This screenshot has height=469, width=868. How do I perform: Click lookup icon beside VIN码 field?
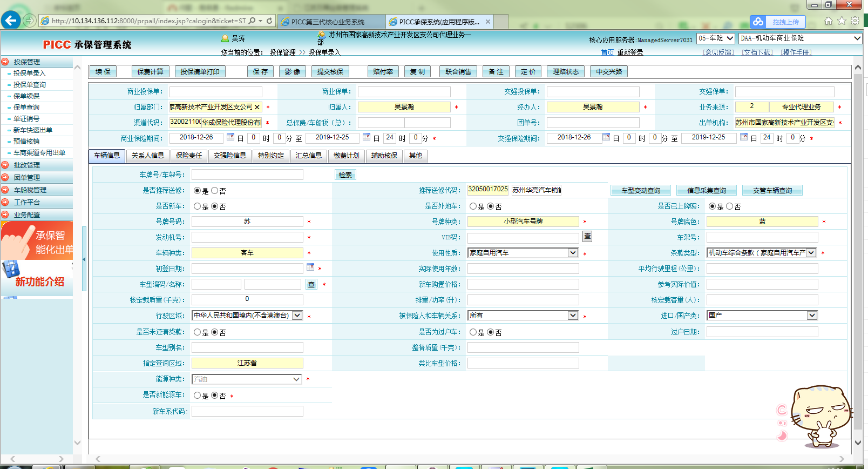pos(587,237)
